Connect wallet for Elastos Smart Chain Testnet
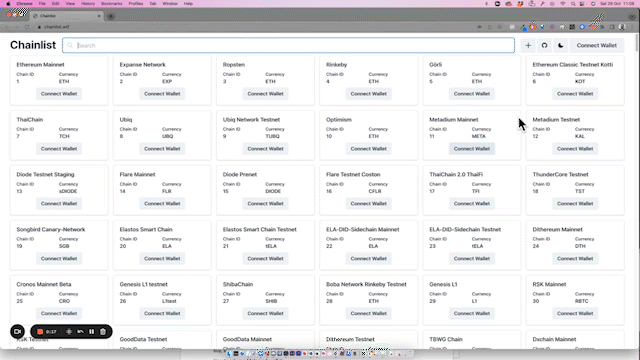640x360 pixels. tap(265, 258)
